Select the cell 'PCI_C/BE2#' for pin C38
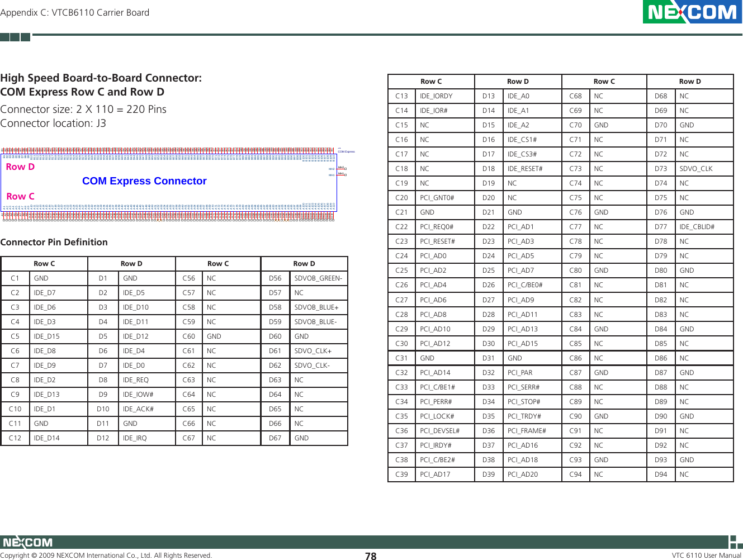This screenshot has height=560, width=743. tap(444, 460)
